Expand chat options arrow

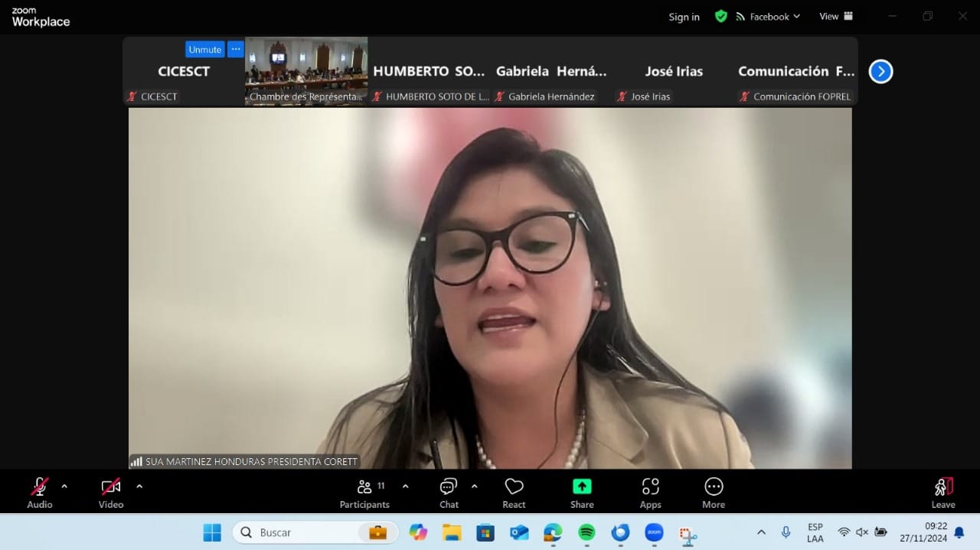[475, 486]
